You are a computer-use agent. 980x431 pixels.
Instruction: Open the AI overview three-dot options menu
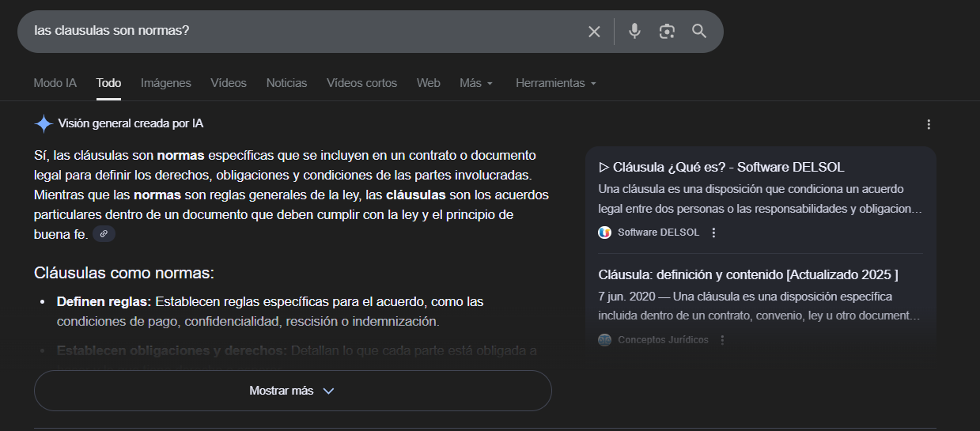(x=929, y=124)
